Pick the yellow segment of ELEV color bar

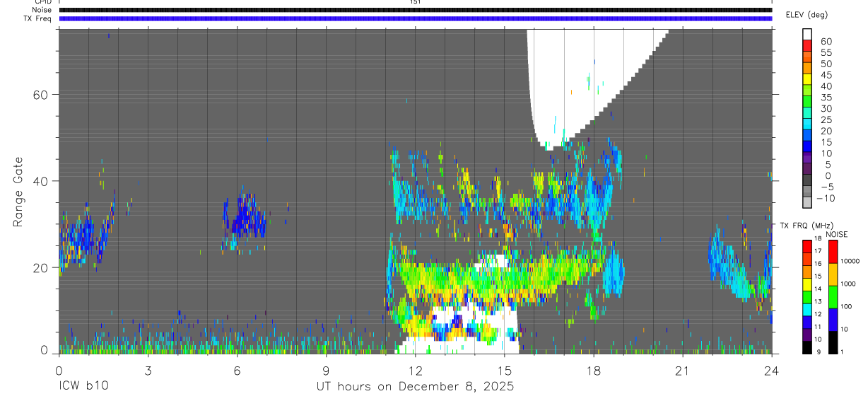point(807,79)
